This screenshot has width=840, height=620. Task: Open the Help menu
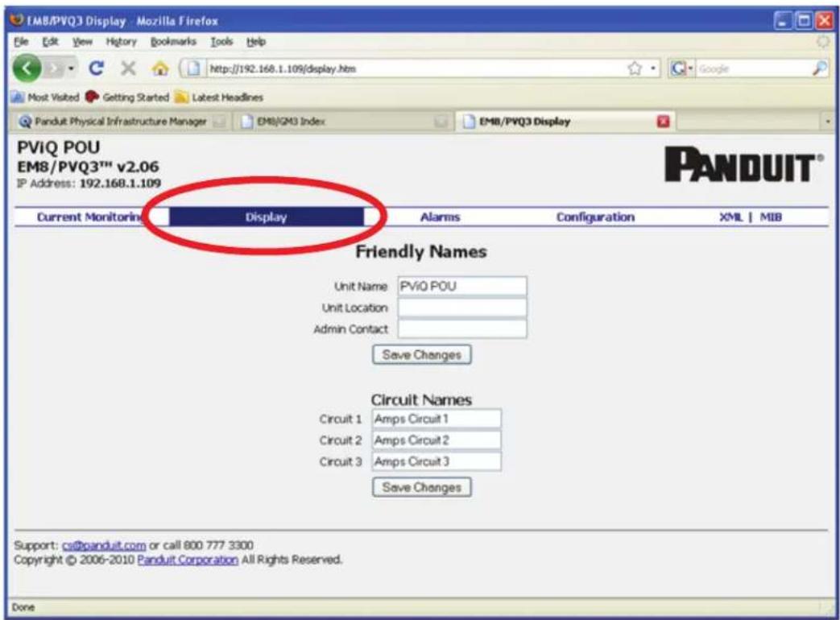click(x=256, y=41)
